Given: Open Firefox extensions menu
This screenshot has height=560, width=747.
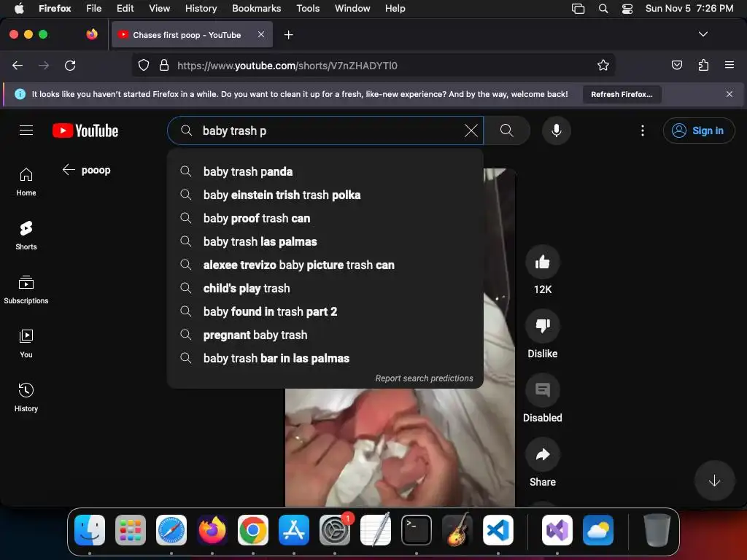Looking at the screenshot, I should pyautogui.click(x=703, y=65).
